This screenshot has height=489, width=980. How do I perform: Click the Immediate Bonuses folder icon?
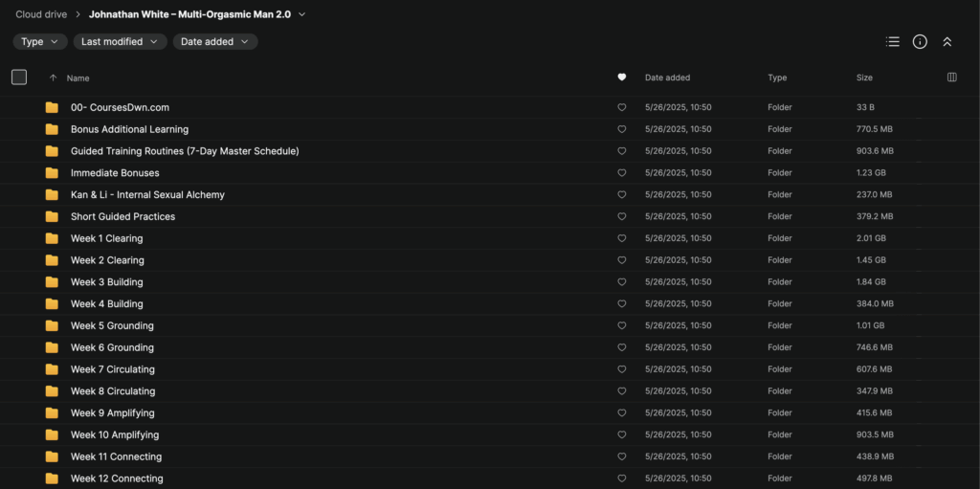pyautogui.click(x=52, y=173)
